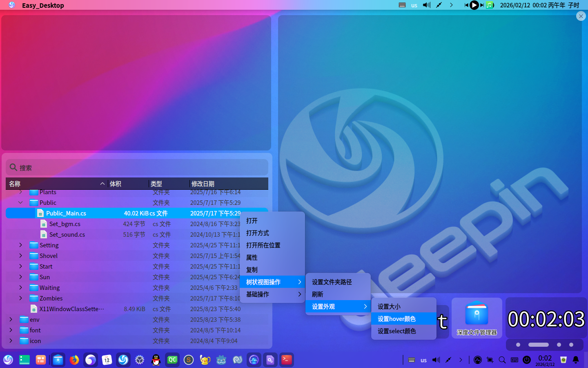
Task: Launch the QQ penguin app in dock
Action: click(x=156, y=360)
